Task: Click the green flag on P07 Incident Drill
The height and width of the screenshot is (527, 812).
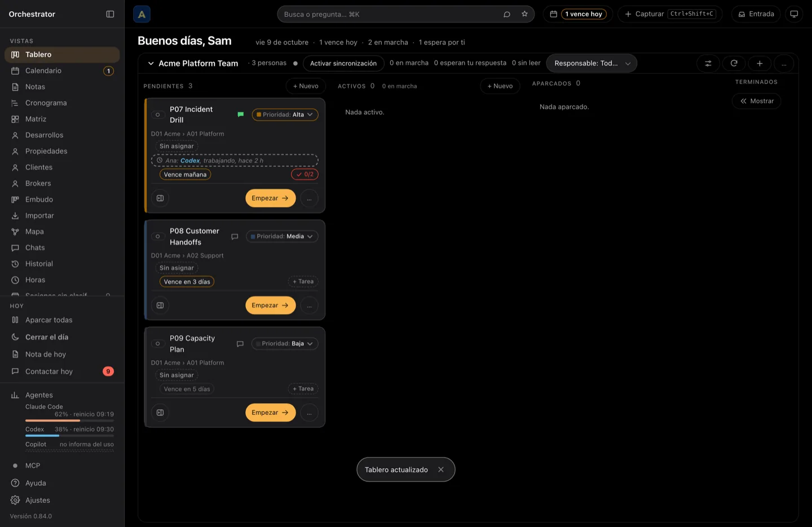Action: [241, 114]
